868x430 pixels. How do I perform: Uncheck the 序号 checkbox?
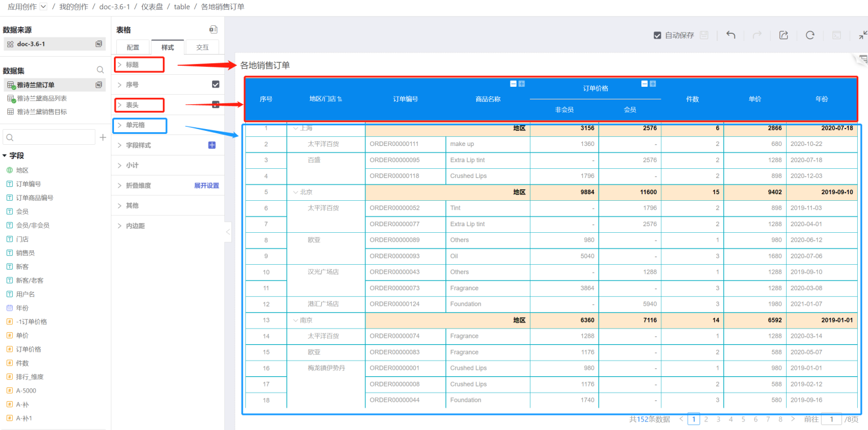pyautogui.click(x=215, y=84)
